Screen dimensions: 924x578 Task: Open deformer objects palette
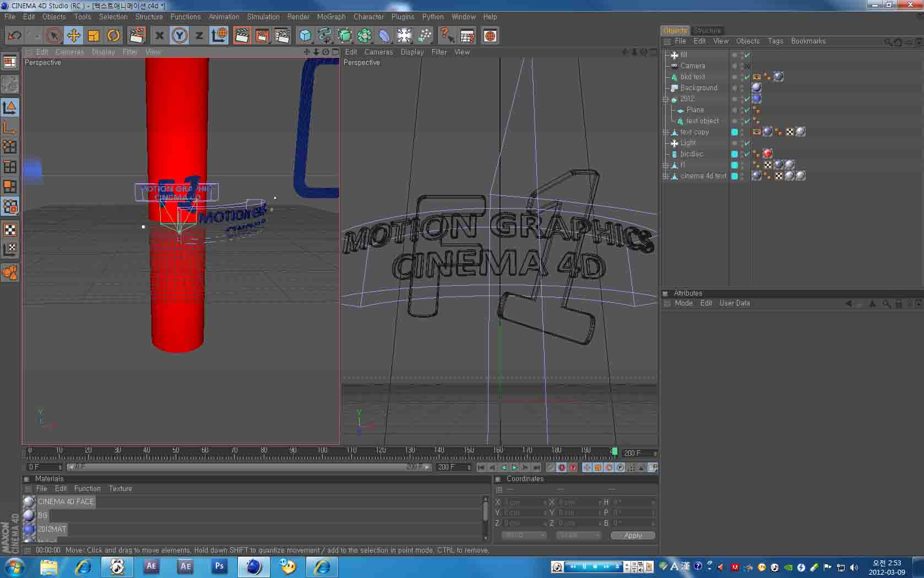(x=384, y=36)
